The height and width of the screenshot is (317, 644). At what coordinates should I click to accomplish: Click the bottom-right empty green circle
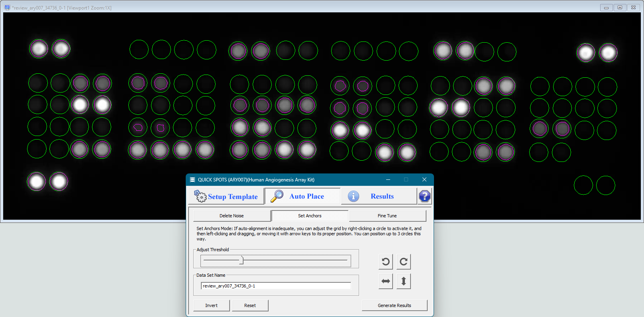(606, 185)
